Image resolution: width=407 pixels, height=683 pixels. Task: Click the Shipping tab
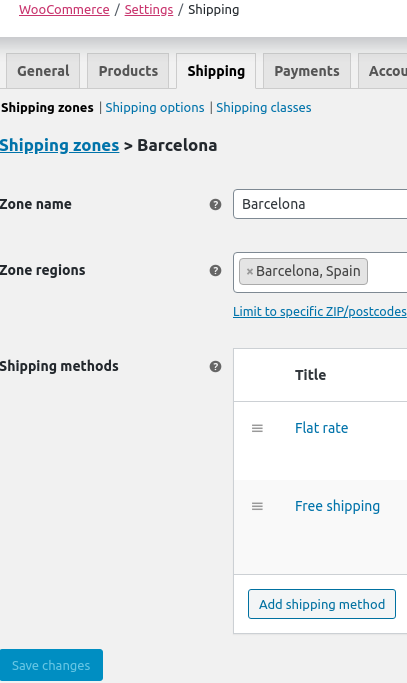(x=216, y=71)
